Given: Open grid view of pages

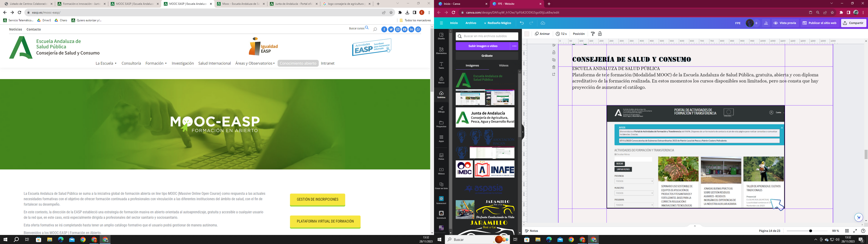Looking at the screenshot, I should (x=847, y=231).
